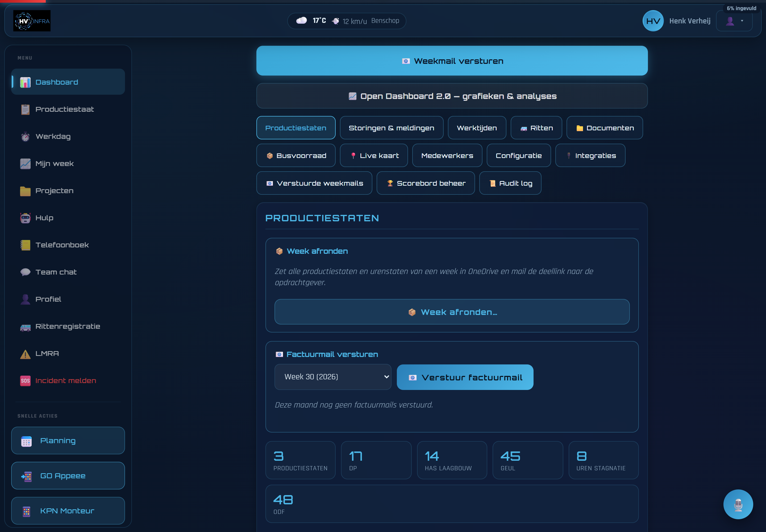Open LMRA warning triangle icon
The width and height of the screenshot is (766, 532).
tap(25, 354)
